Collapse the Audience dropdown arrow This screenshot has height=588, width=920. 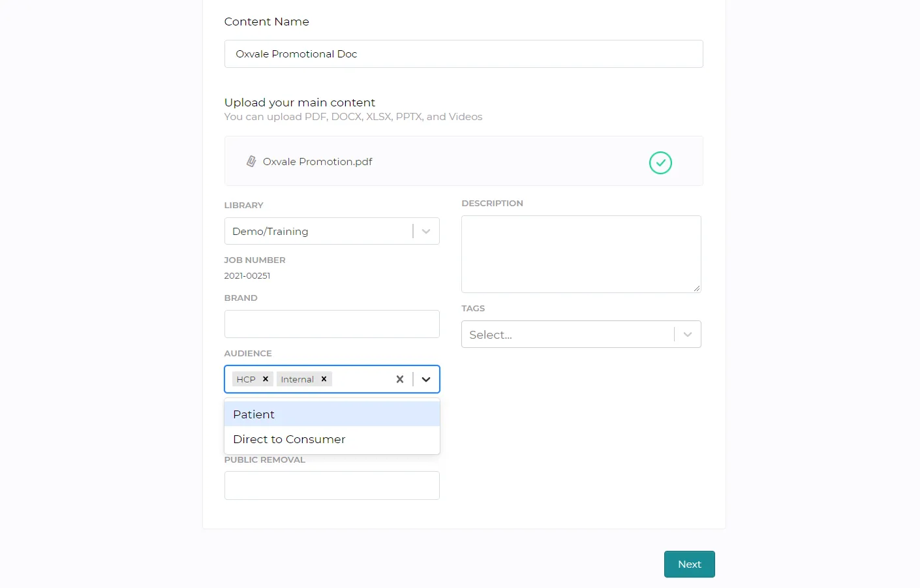click(x=426, y=379)
